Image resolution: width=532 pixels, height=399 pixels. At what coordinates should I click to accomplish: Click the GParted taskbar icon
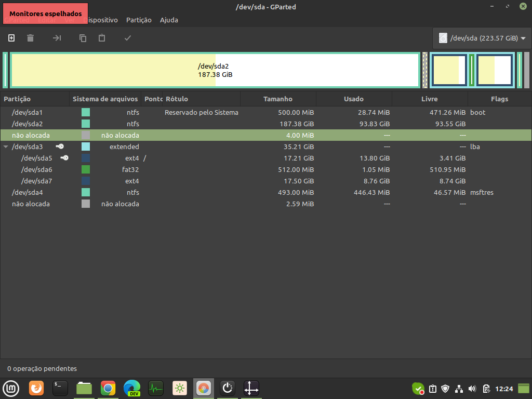204,389
